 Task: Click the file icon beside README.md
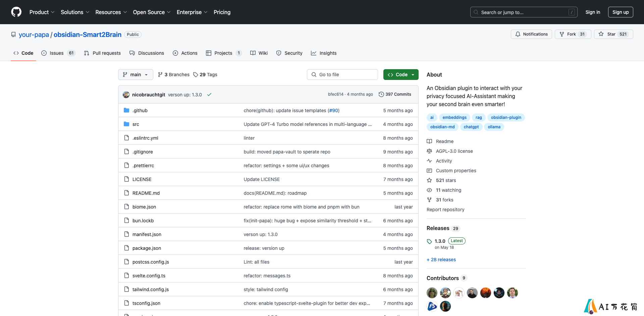[x=126, y=193]
